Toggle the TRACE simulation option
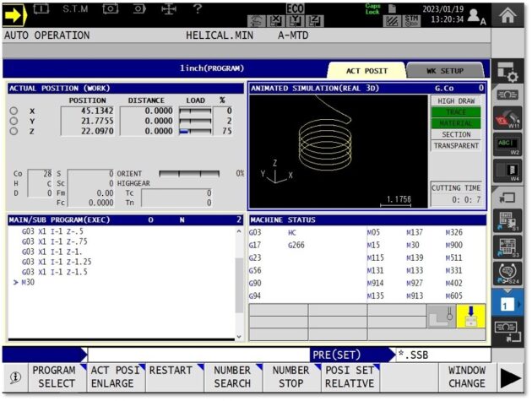 pos(455,111)
